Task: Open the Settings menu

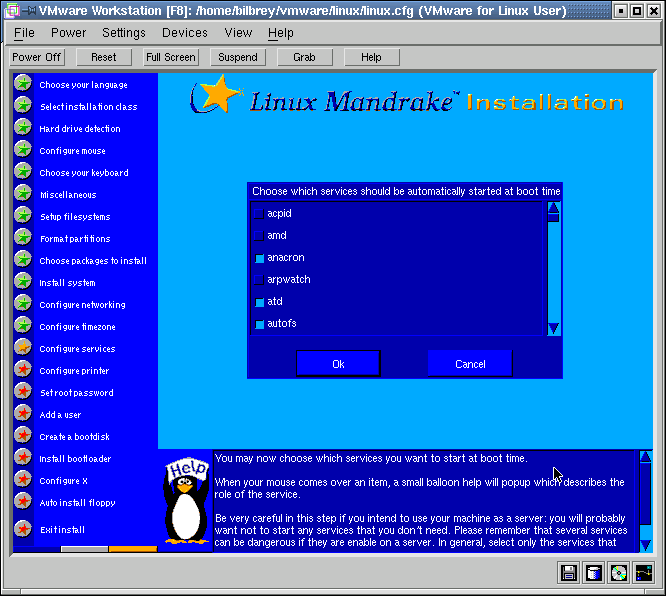Action: [x=124, y=33]
